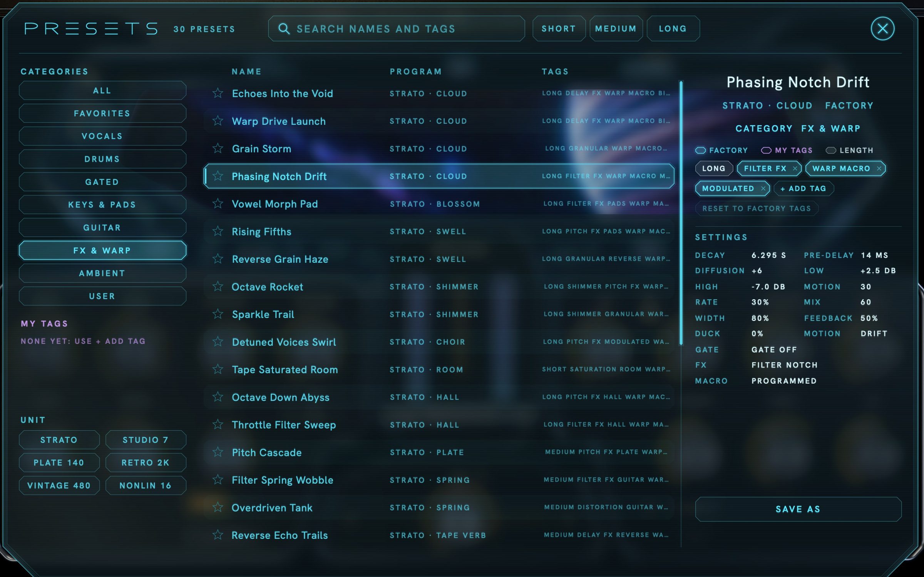This screenshot has width=924, height=577.
Task: Select the FX & WARP category
Action: [102, 250]
